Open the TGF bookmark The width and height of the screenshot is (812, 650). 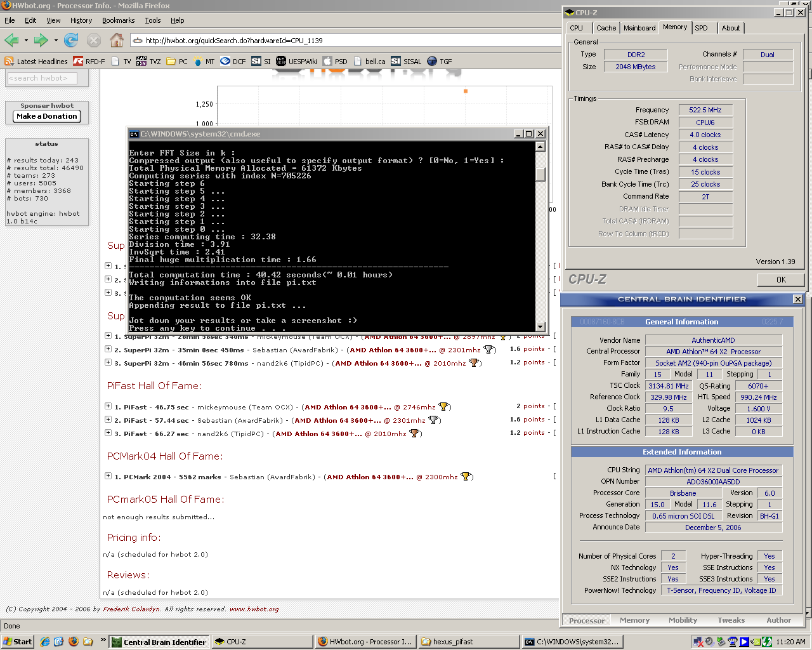tap(440, 62)
